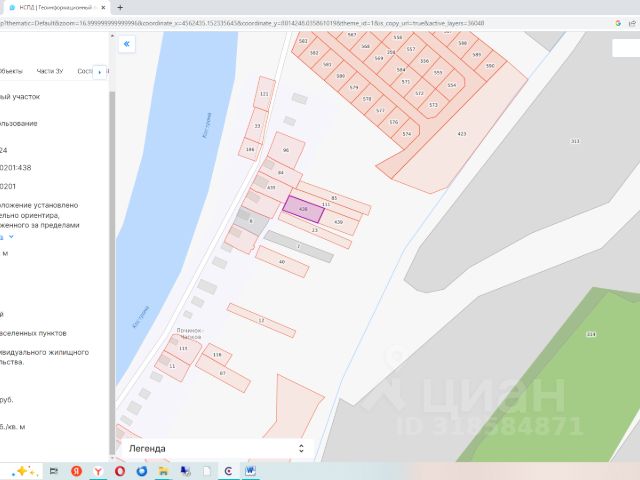
Task: Select parcel 67 on the map
Action: [x=222, y=373]
